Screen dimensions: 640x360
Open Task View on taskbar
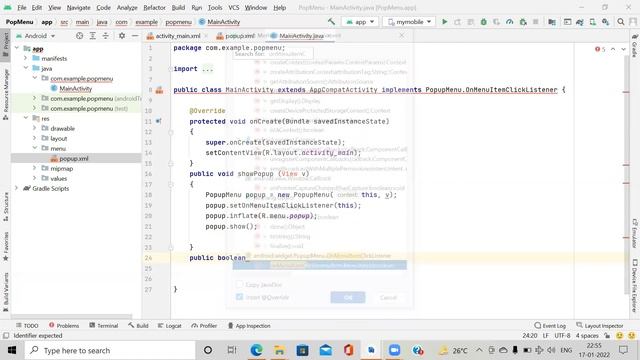232,350
